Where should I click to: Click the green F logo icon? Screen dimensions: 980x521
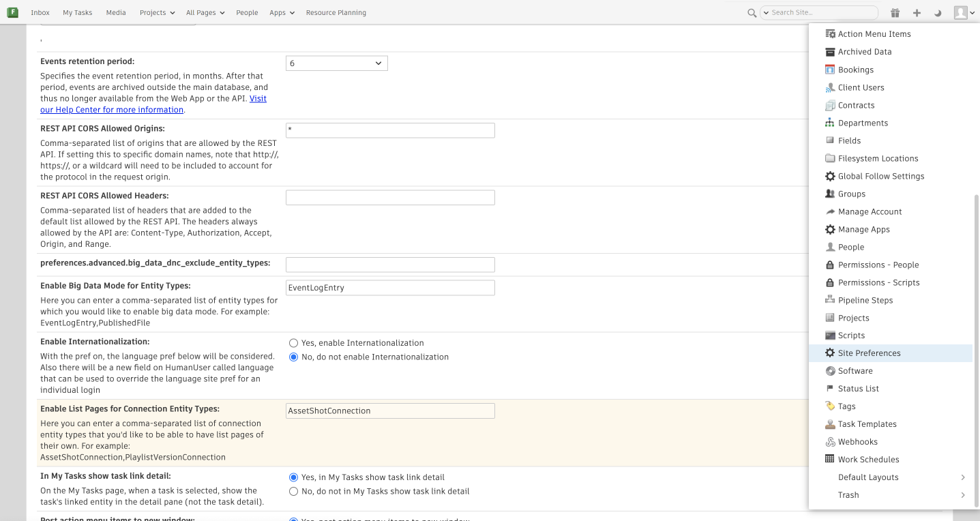click(x=12, y=12)
